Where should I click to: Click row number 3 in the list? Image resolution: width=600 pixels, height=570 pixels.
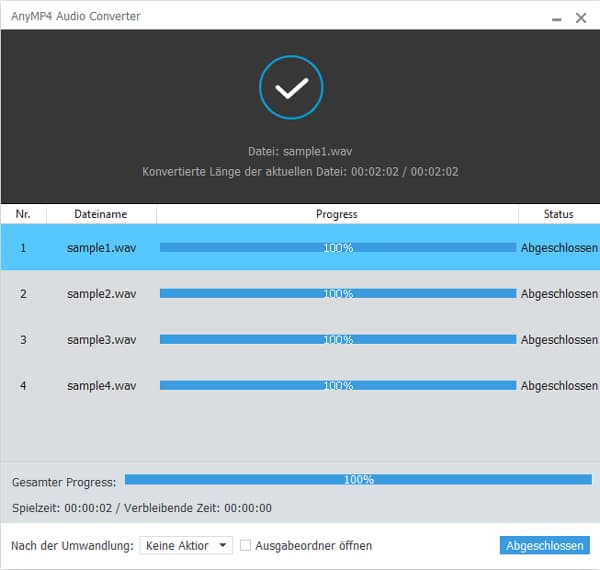click(x=23, y=340)
